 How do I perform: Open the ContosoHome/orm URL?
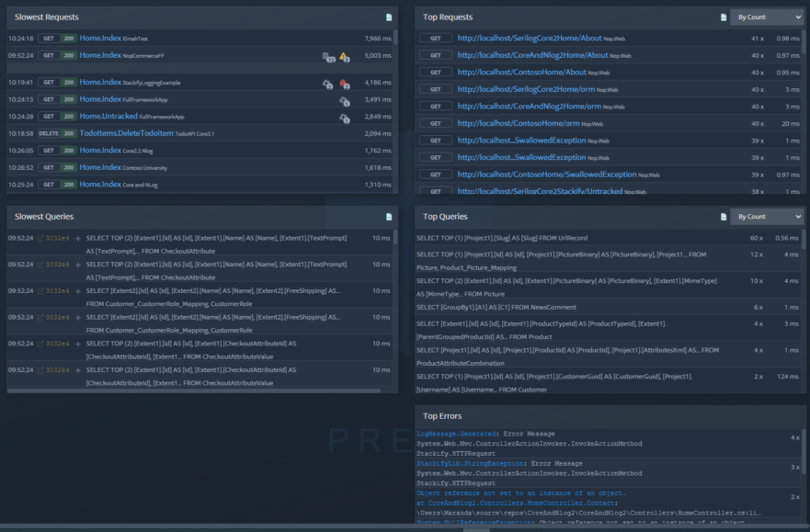pos(519,123)
